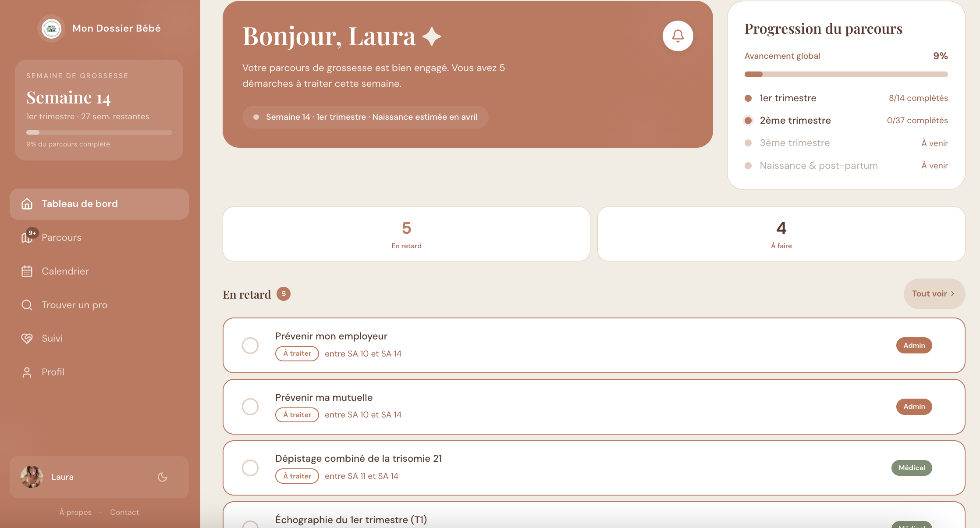The height and width of the screenshot is (528, 980).
Task: Open the Calendrier page
Action: pyautogui.click(x=99, y=271)
